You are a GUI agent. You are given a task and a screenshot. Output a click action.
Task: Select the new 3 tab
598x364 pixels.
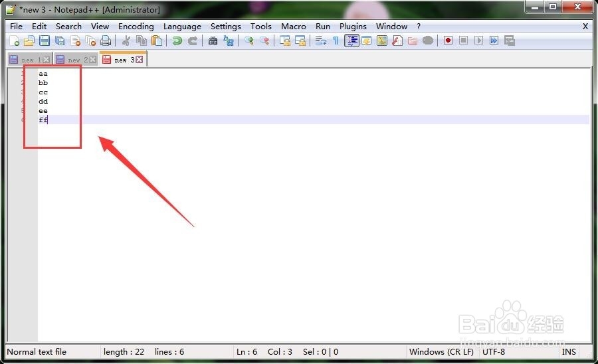click(123, 60)
